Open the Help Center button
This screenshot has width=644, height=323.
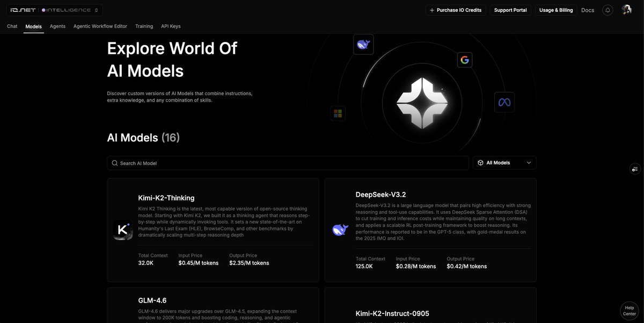[630, 311]
